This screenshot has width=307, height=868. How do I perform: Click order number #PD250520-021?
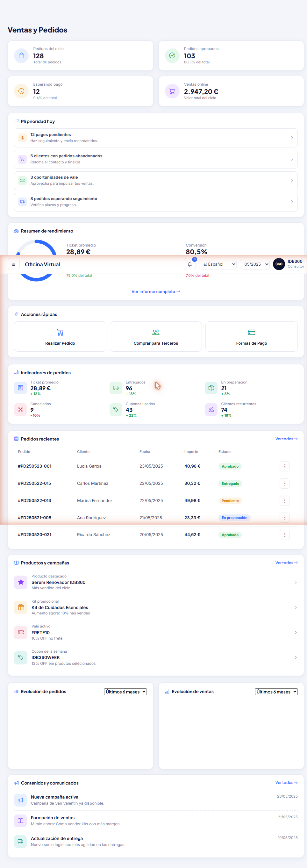(x=35, y=535)
